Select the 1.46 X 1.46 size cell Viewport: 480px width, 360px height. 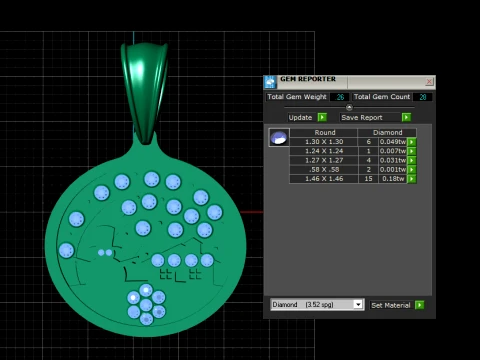point(324,179)
